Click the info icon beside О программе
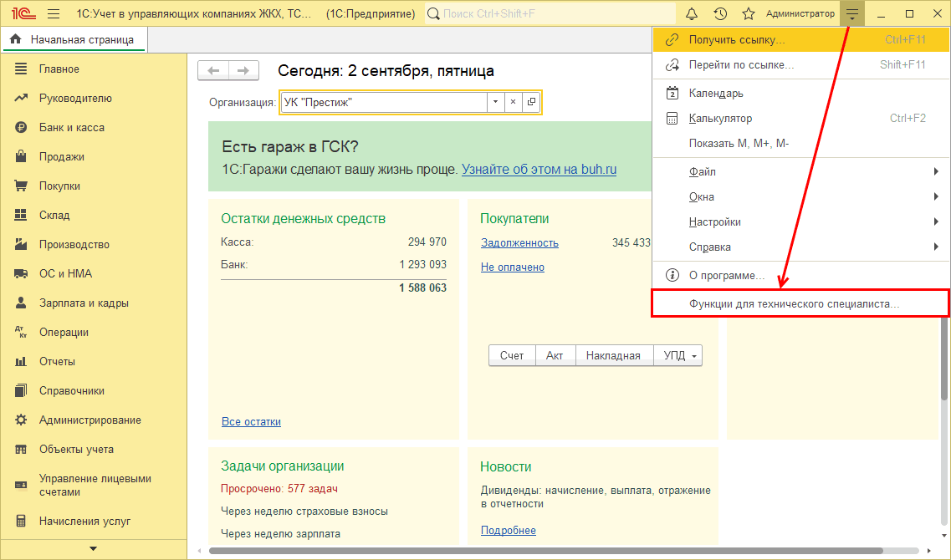Viewport: 951px width, 560px height. [672, 276]
